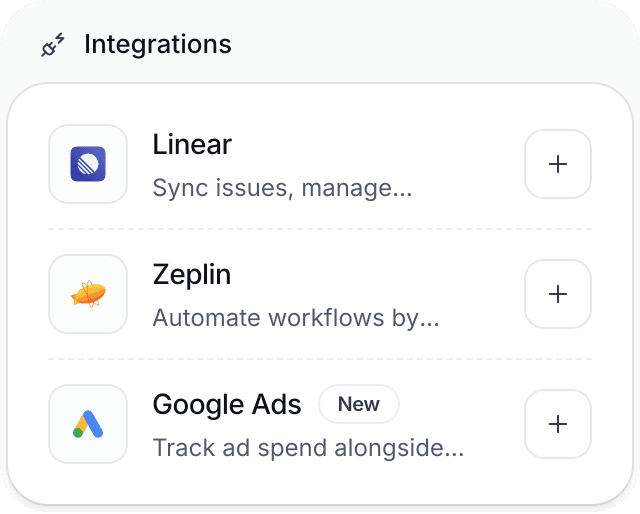Select the Google Ads integration row
Image resolution: width=640 pixels, height=514 pixels.
[x=320, y=424]
